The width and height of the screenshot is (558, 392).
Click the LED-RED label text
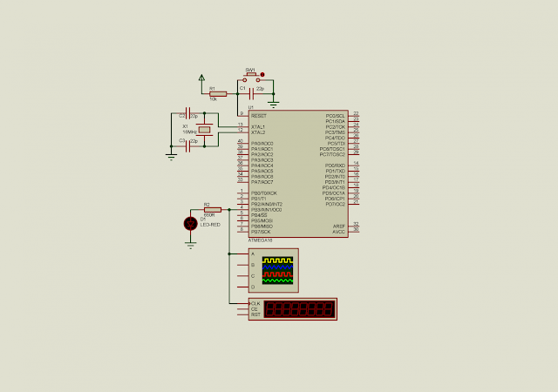point(210,225)
